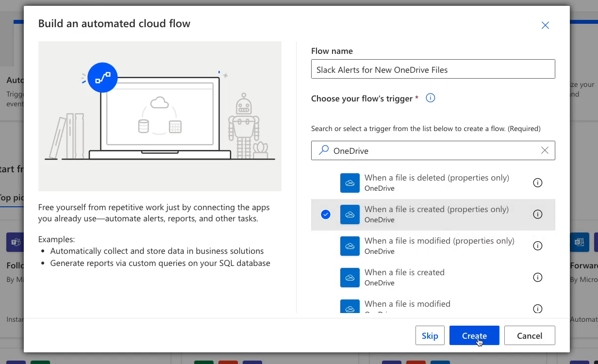
Task: Select 'When a file is deleted (properties only)'
Action: click(433, 182)
